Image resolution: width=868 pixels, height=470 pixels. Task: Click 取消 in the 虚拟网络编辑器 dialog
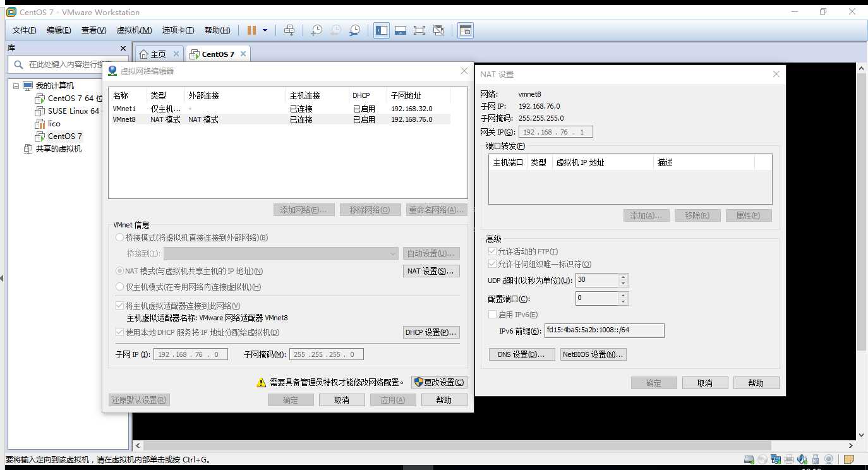(342, 400)
